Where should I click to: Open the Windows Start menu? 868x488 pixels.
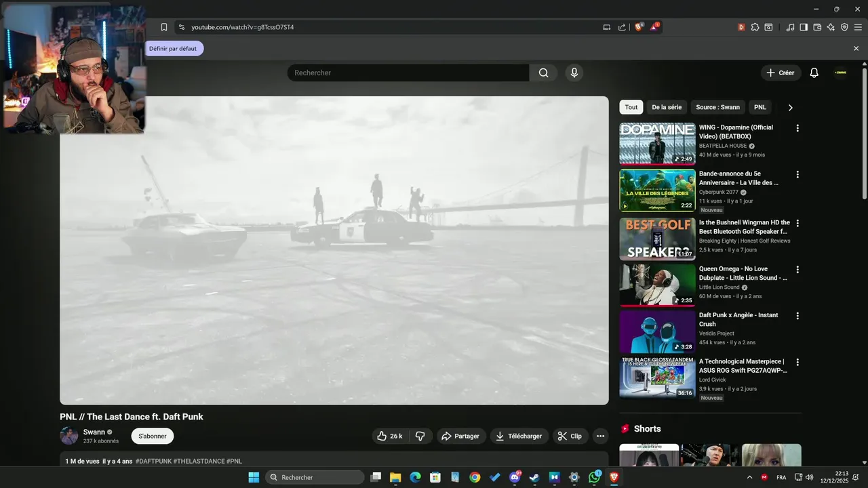coord(254,477)
